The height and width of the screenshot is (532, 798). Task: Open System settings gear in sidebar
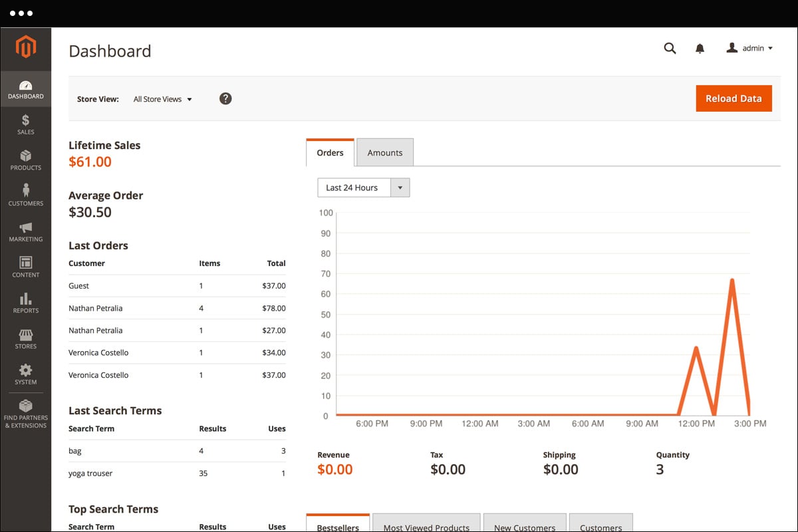click(x=25, y=374)
